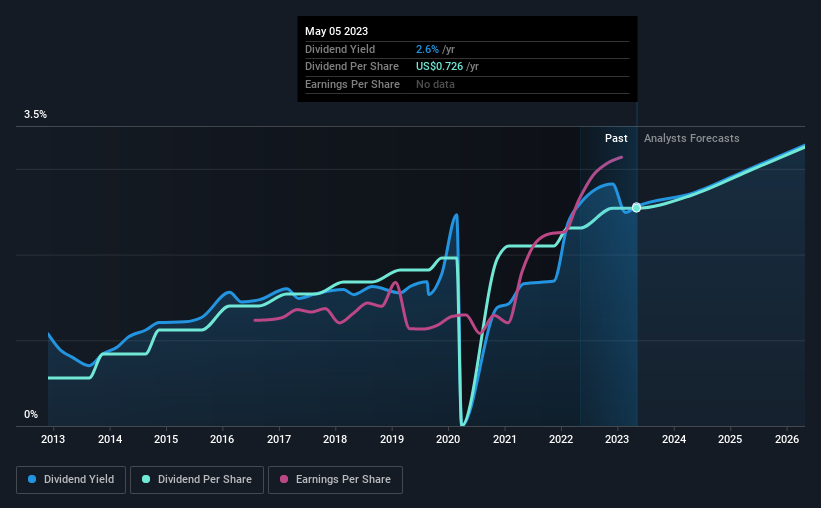This screenshot has height=508, width=821.
Task: Select the 2018 label on the x-axis
Action: pyautogui.click(x=335, y=439)
